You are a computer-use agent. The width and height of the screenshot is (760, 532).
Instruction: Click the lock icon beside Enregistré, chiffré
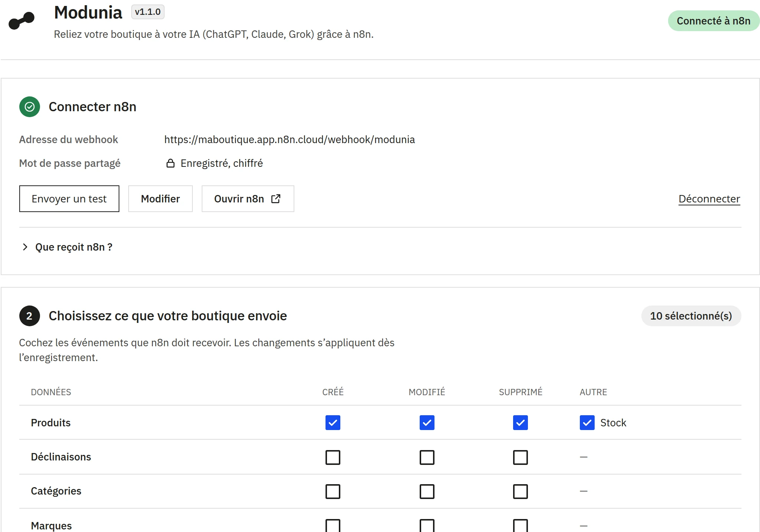[170, 163]
